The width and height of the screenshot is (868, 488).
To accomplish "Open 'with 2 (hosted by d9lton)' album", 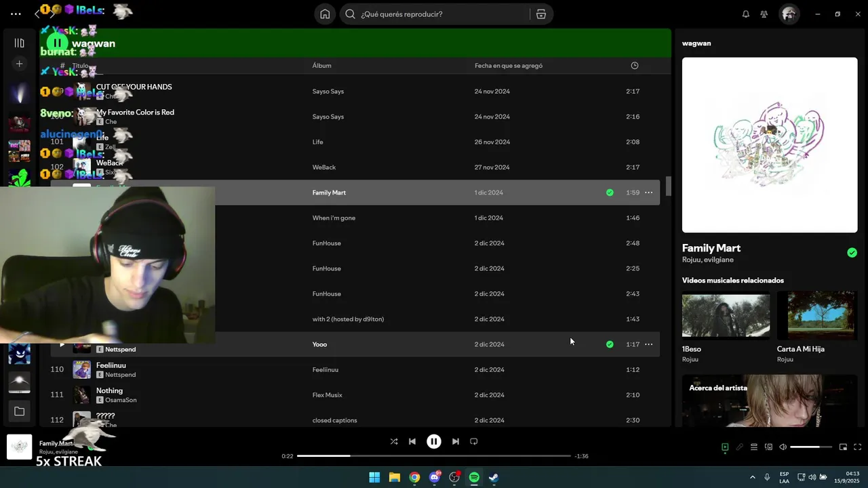I will point(348,319).
